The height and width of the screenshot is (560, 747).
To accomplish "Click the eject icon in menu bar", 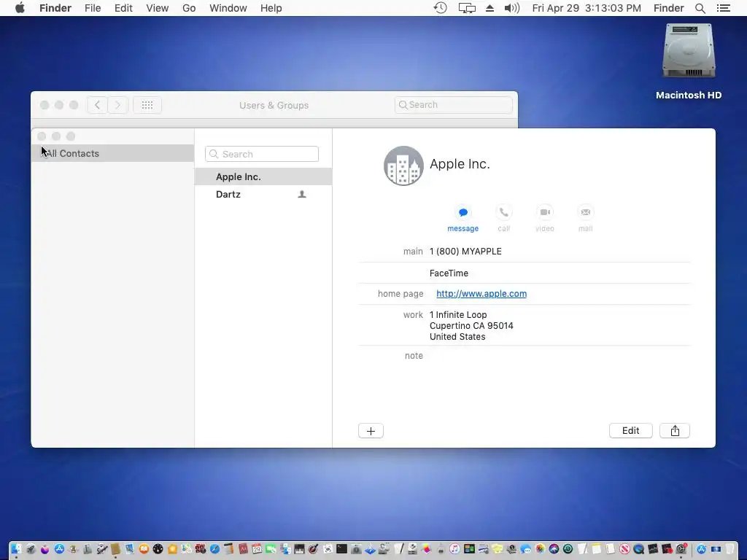I will click(489, 8).
